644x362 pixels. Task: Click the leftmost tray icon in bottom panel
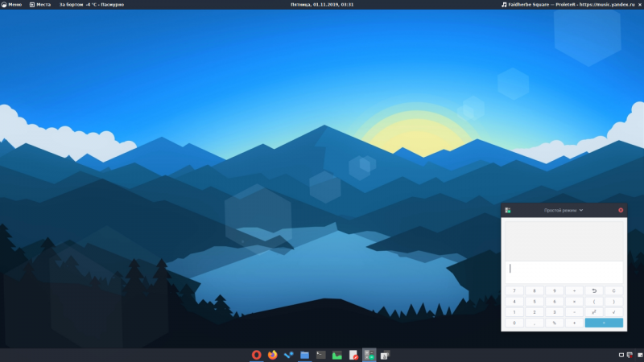tap(621, 355)
